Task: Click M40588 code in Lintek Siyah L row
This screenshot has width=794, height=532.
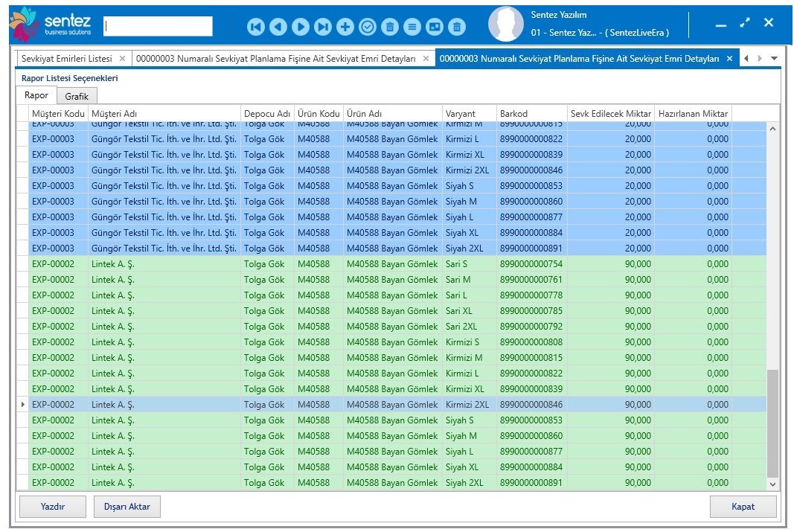Action: click(x=318, y=452)
